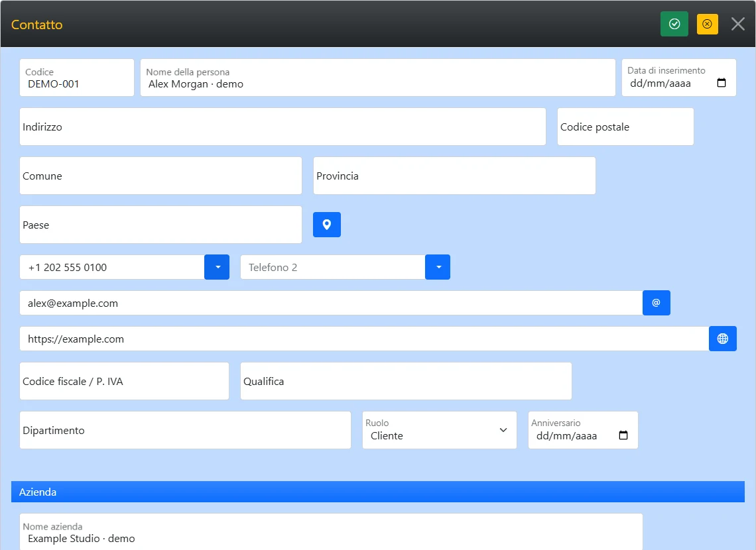Expand dropdown next to +1 202 555 0100
This screenshot has height=550, width=756.
point(217,267)
